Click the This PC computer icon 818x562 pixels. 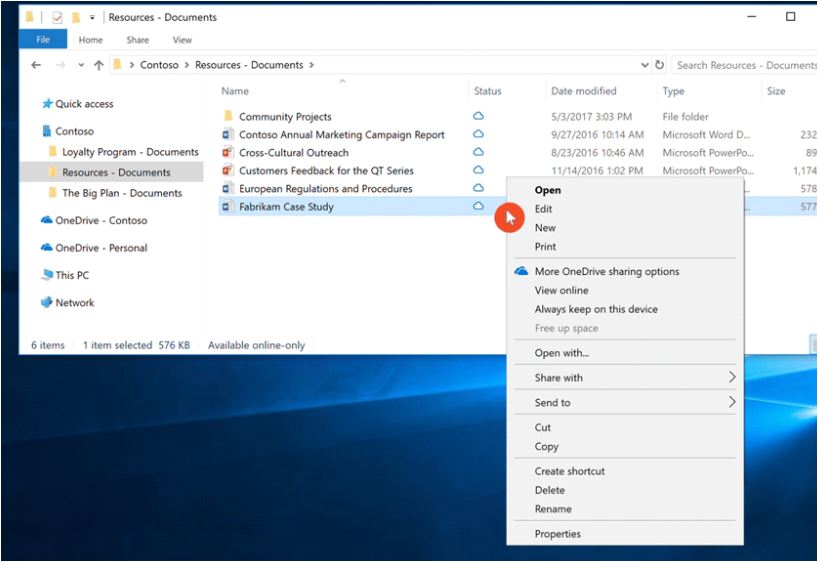pos(47,274)
